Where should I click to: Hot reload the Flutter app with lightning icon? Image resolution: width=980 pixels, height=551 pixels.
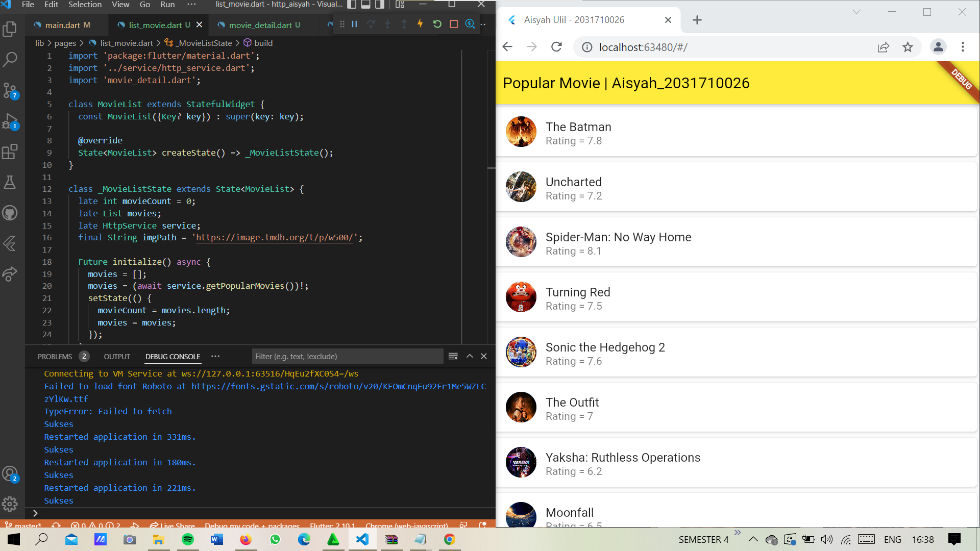[421, 24]
